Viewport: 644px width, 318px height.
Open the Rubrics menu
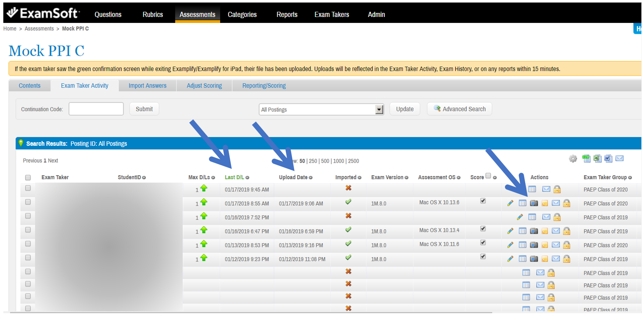click(x=153, y=14)
